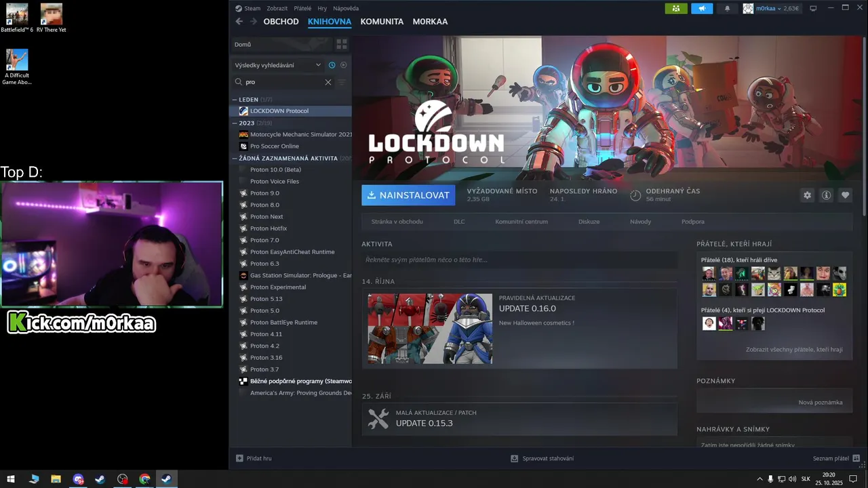Open the UPDATE 0.15.3 patch entry
Image resolution: width=868 pixels, height=488 pixels.
[519, 420]
